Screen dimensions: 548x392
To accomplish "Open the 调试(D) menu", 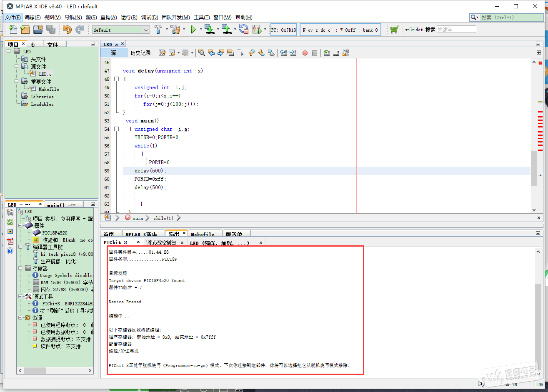I will [149, 17].
